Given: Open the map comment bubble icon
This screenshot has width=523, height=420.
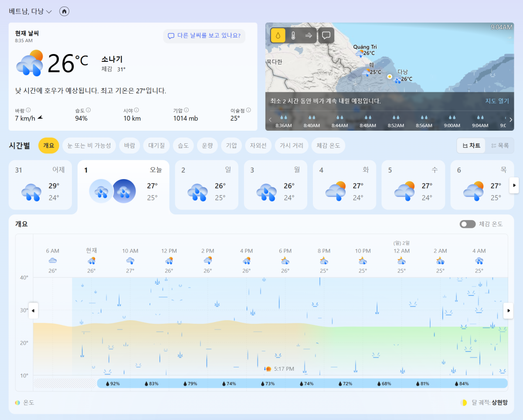Looking at the screenshot, I should [x=326, y=35].
